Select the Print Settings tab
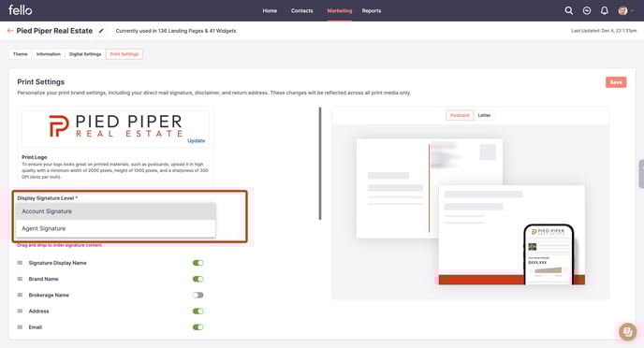Viewport: 644px width, 348px height. tap(124, 54)
